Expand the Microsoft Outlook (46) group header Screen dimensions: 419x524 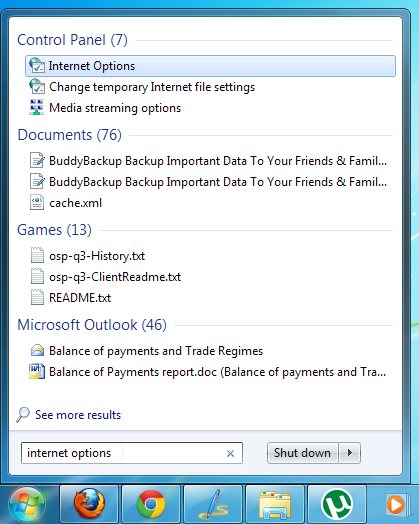pyautogui.click(x=92, y=325)
